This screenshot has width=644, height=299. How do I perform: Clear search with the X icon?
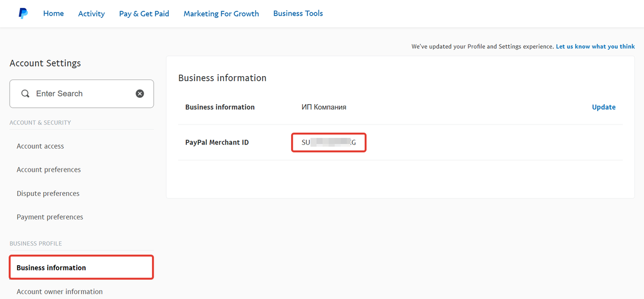click(x=140, y=93)
